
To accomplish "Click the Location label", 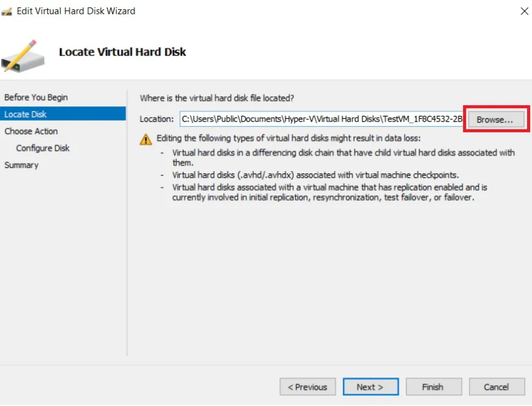I will (157, 119).
